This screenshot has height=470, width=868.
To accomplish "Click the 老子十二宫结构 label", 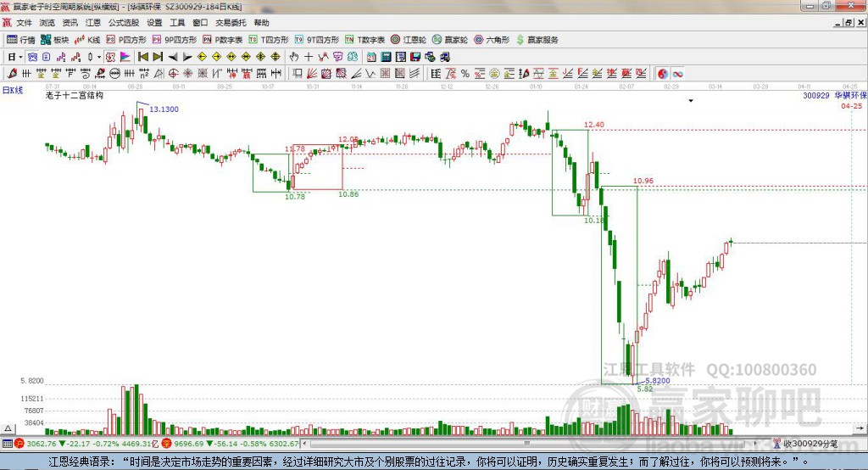I will click(x=75, y=95).
